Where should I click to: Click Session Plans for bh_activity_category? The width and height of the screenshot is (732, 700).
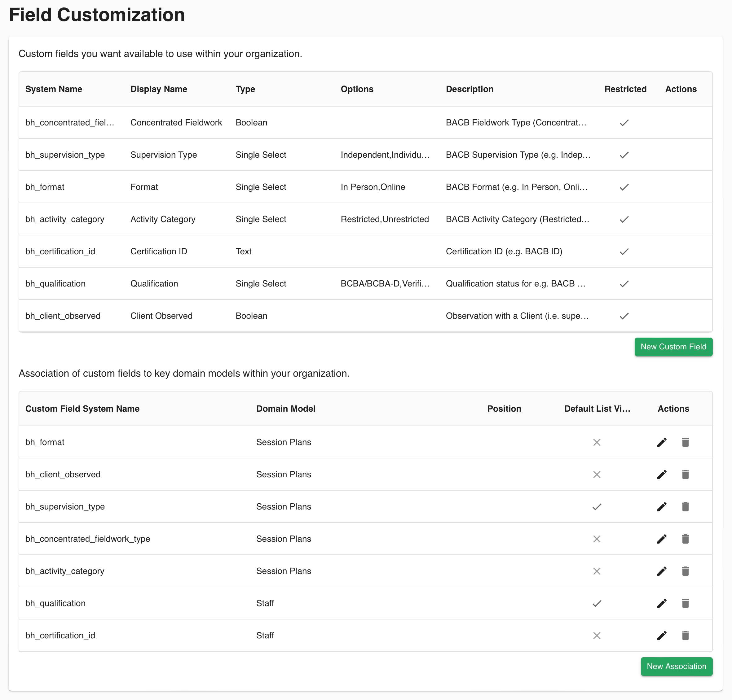coord(283,571)
